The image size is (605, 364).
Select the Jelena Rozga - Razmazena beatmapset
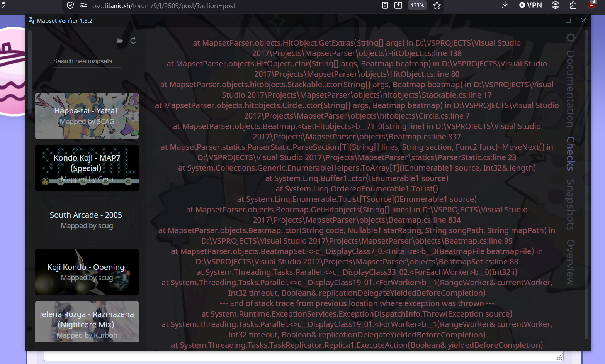point(87,321)
